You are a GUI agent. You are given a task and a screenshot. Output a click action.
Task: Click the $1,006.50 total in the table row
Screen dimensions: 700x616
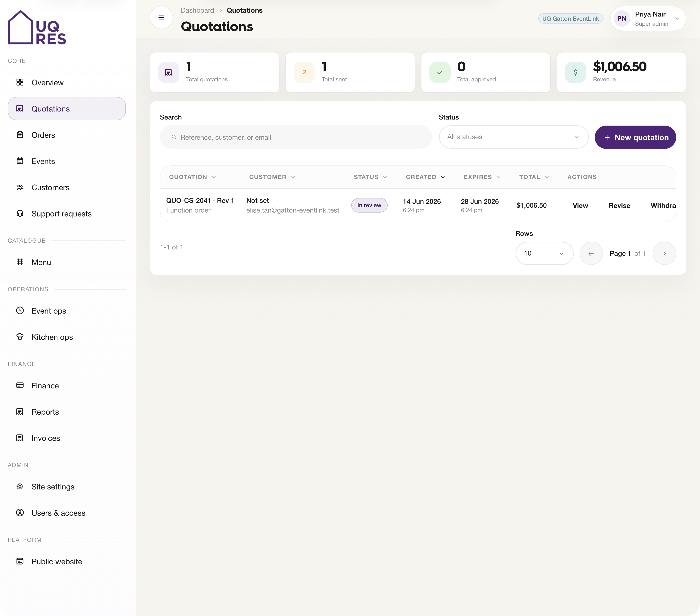tap(531, 205)
